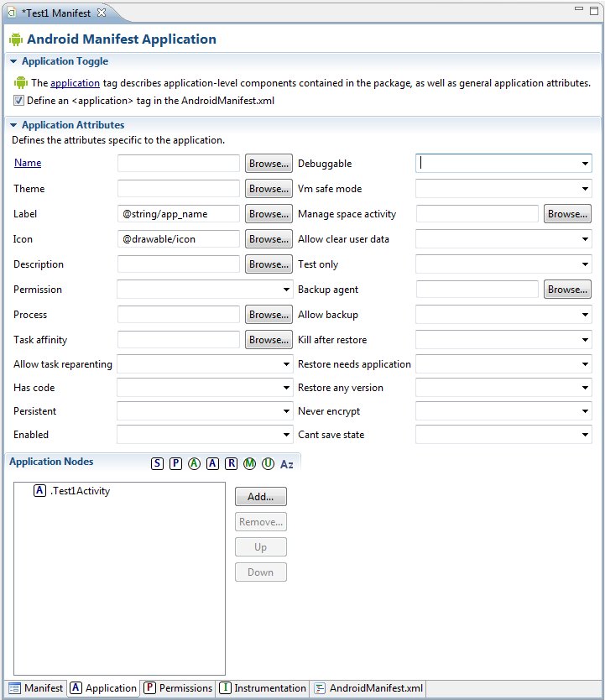Click Browse next to Manage space activity
This screenshot has height=700, width=605.
[567, 214]
